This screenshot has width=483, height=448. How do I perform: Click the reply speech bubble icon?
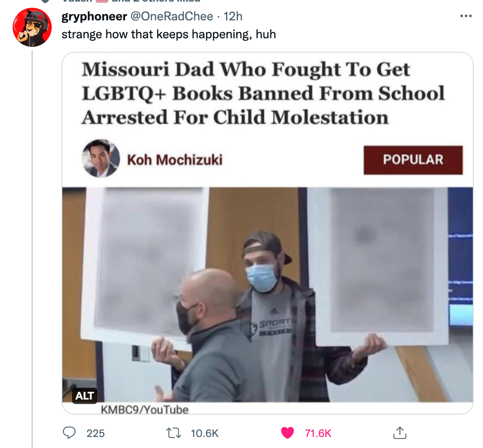coord(69,433)
